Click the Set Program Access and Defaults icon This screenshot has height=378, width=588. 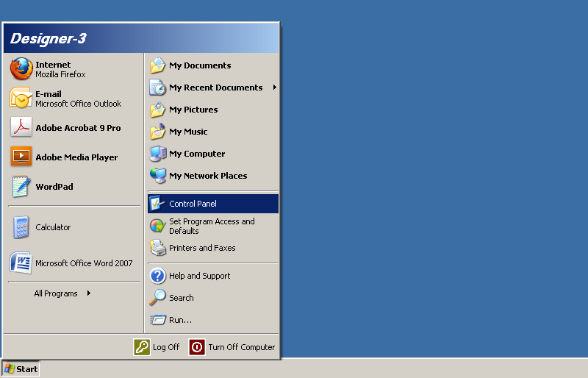(157, 226)
